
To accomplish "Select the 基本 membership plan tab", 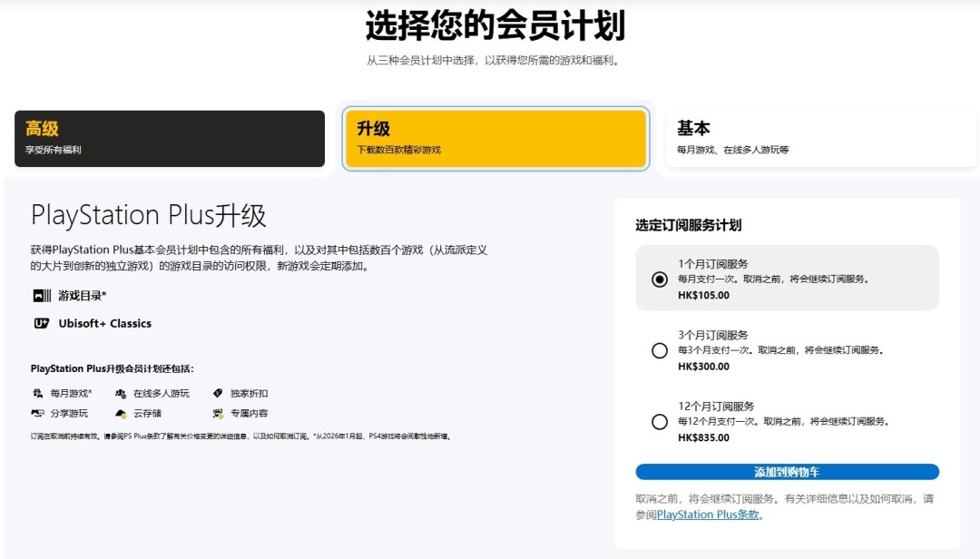I will click(x=820, y=138).
